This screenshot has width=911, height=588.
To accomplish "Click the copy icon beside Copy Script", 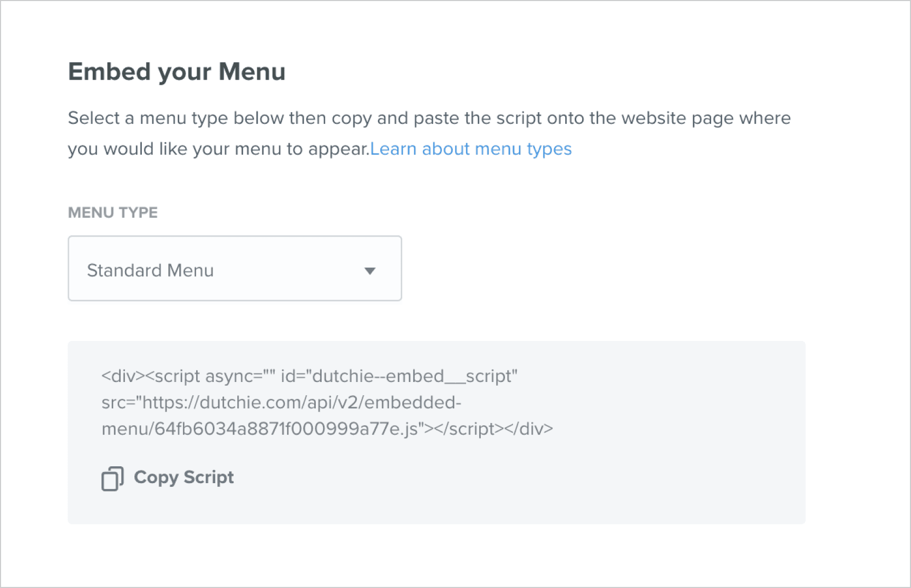I will click(112, 478).
